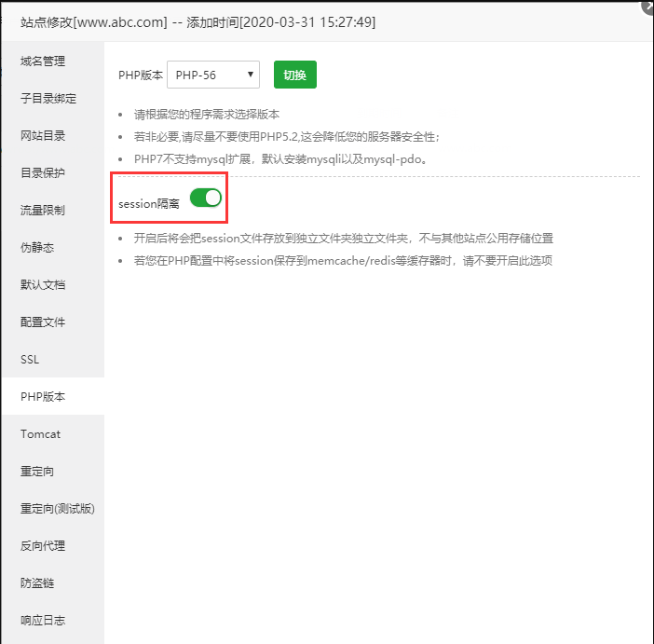This screenshot has width=654, height=644.
Task: Select the 反向代理 tab
Action: [44, 546]
